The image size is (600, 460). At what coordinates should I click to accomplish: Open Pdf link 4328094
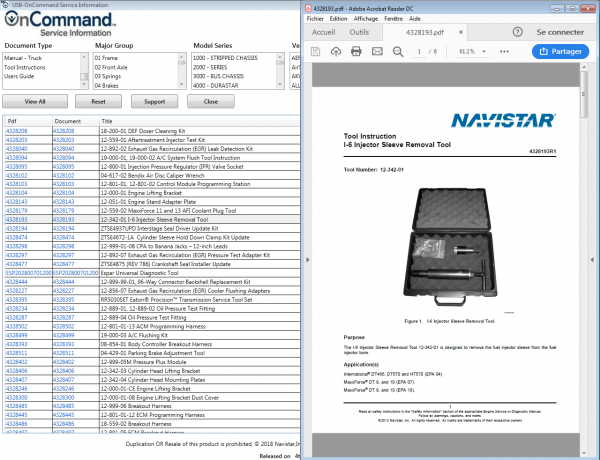16,158
